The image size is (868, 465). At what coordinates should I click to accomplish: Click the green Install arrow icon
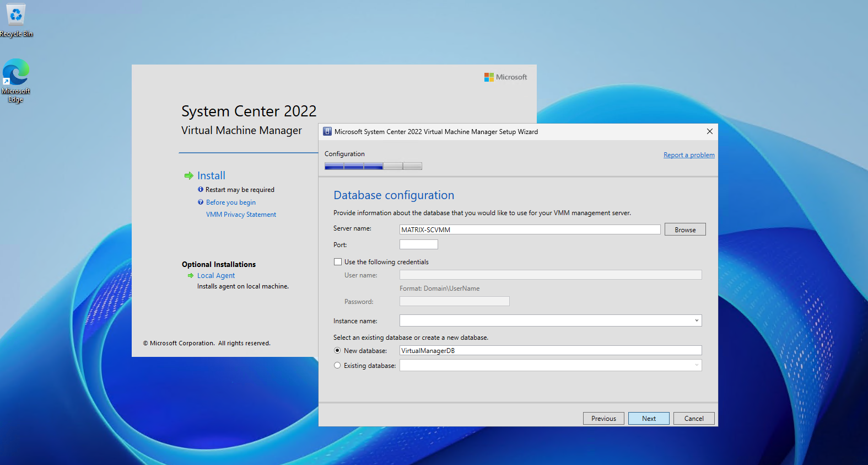pyautogui.click(x=189, y=175)
